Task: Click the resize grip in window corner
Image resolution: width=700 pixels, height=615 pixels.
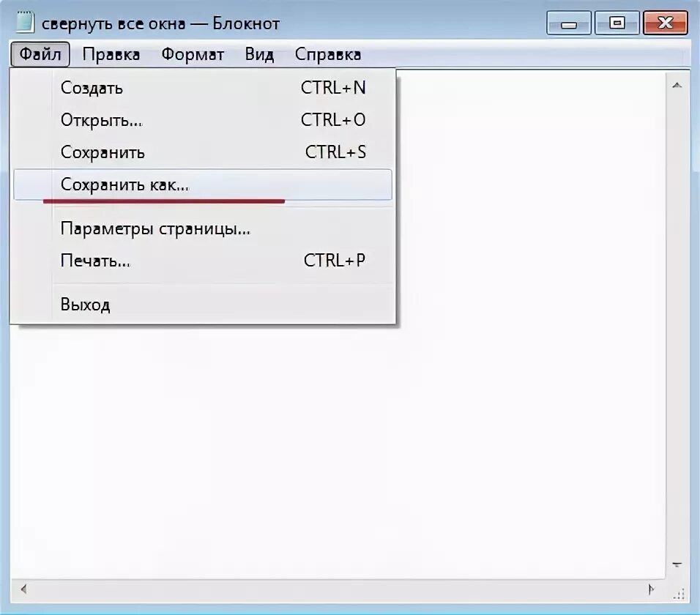Action: pyautogui.click(x=679, y=593)
